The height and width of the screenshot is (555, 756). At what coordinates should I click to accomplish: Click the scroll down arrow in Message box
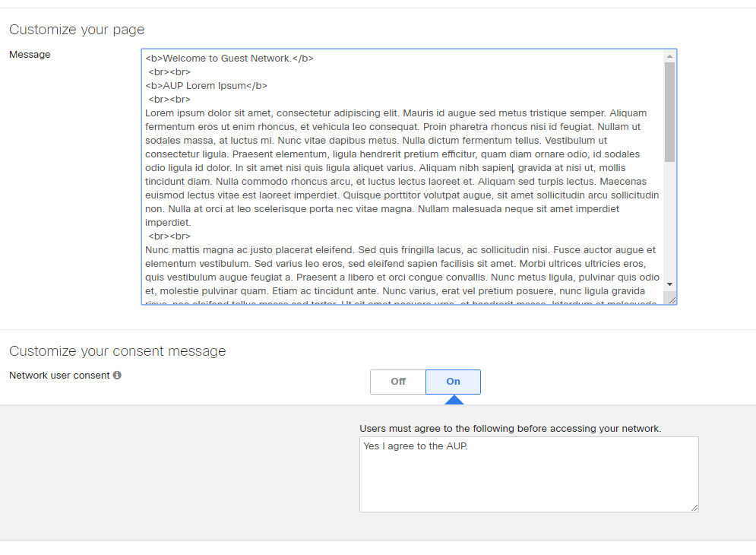tap(669, 284)
